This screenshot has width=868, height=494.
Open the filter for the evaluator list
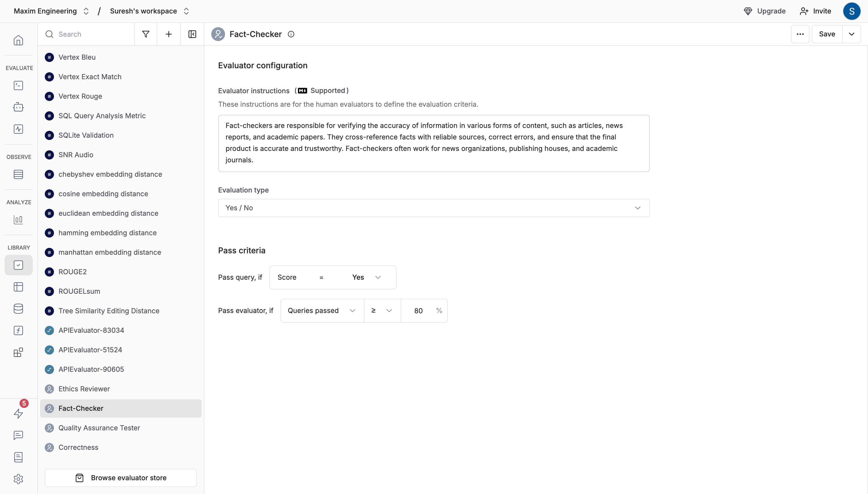(x=146, y=34)
